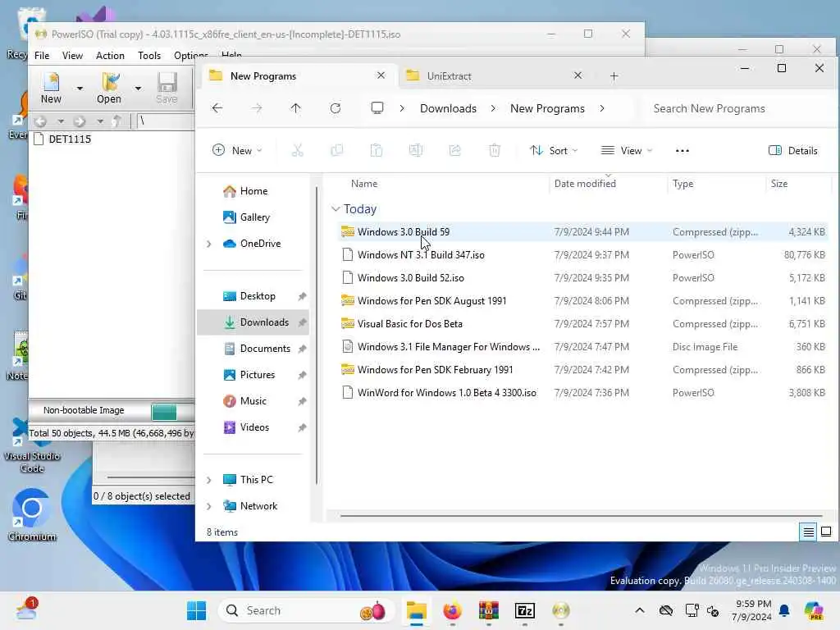Select Windows NT 3.1 Build 347.iso

tap(583, 255)
